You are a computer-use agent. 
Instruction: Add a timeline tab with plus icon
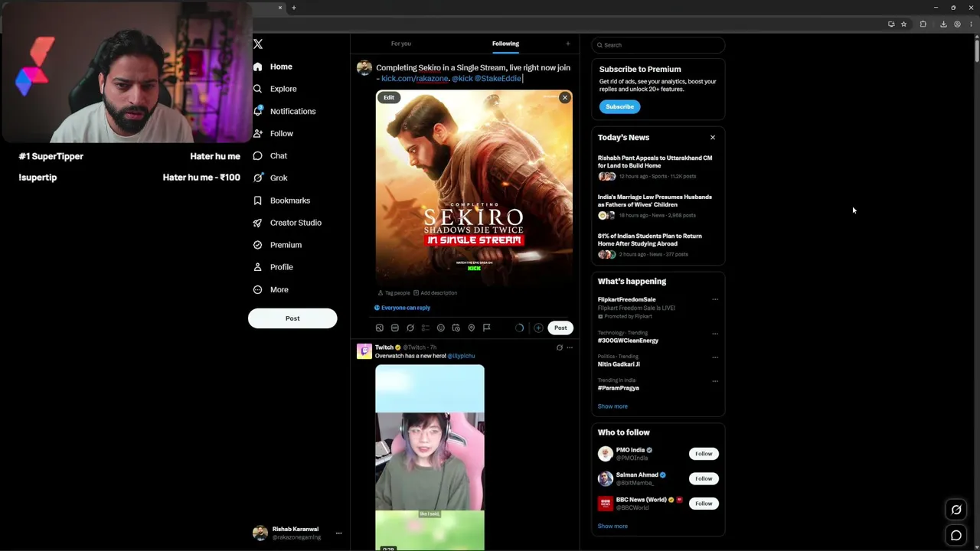pyautogui.click(x=568, y=44)
